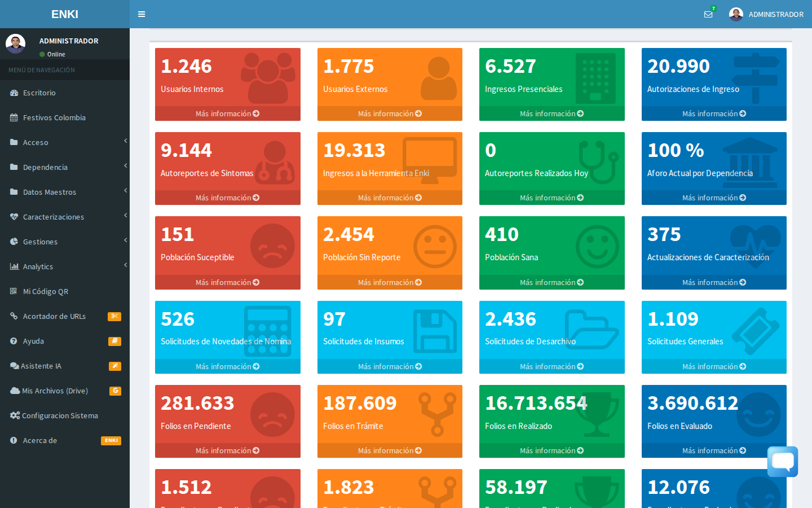Image resolution: width=812 pixels, height=508 pixels.
Task: Click the ENKI logo link
Action: tap(65, 14)
